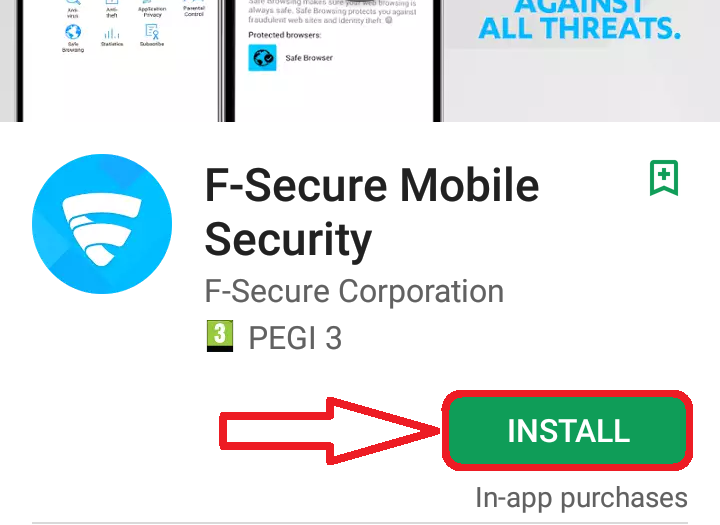The image size is (720, 525).
Task: Open the Statistics bar chart icon
Action: point(112,33)
